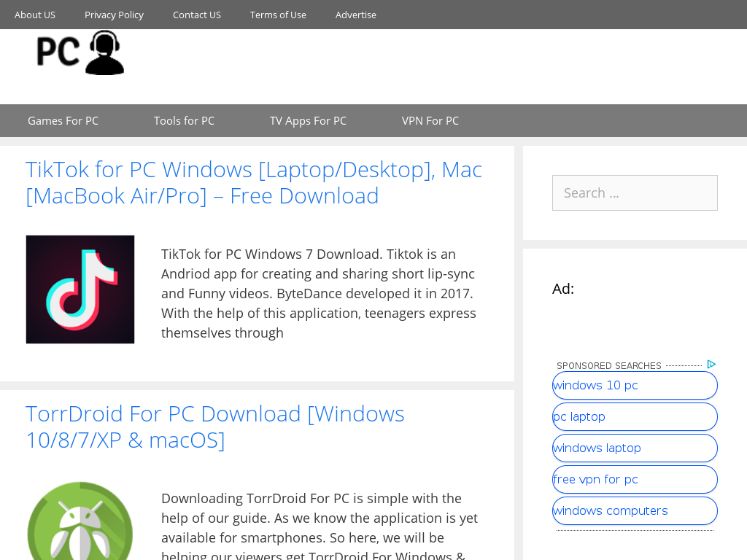Open TV Apps For PC category
Image resolution: width=747 pixels, height=560 pixels.
308,121
